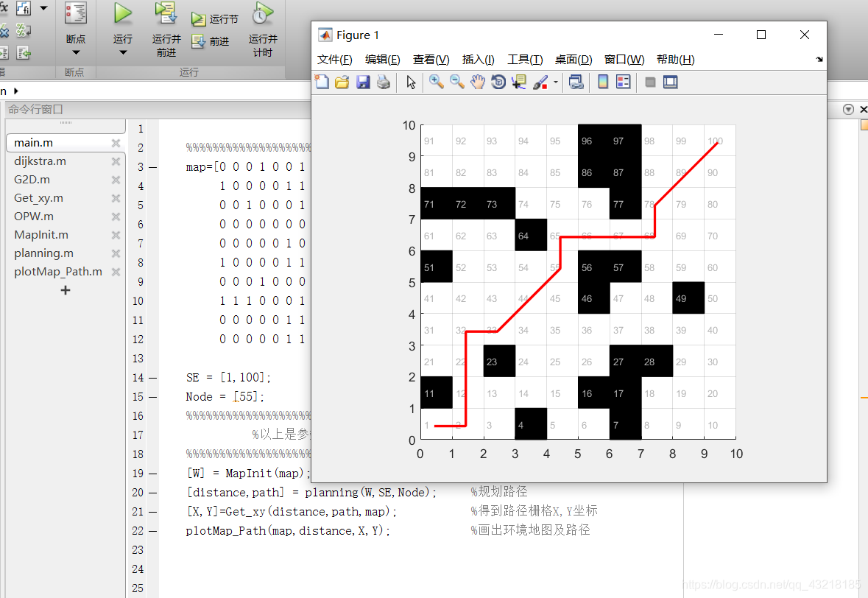Select the Edit Plot arrow tool
The height and width of the screenshot is (598, 868).
[411, 82]
